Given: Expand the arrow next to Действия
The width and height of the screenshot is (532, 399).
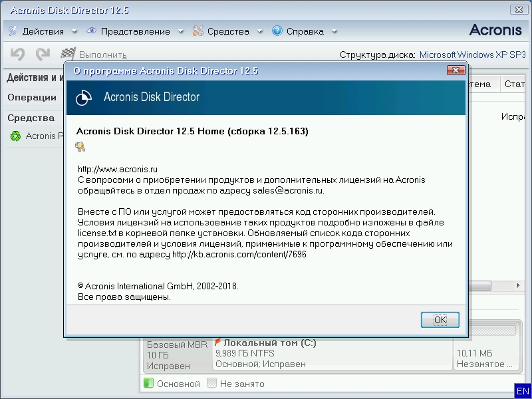Looking at the screenshot, I should (74, 31).
